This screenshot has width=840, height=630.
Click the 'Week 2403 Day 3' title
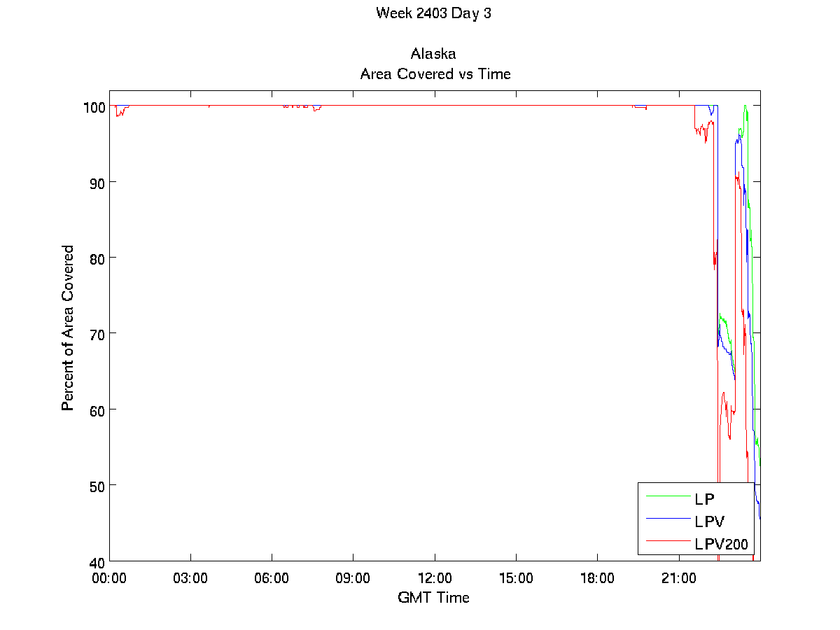coord(433,13)
